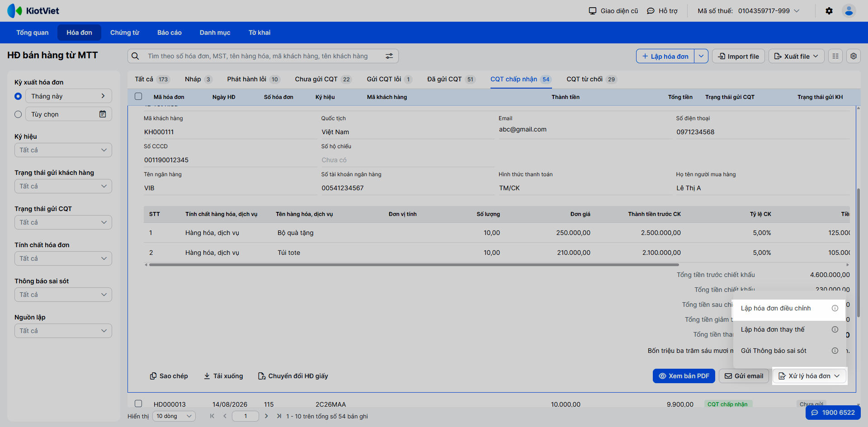This screenshot has width=868, height=427.
Task: Click the page number input box
Action: point(245,416)
